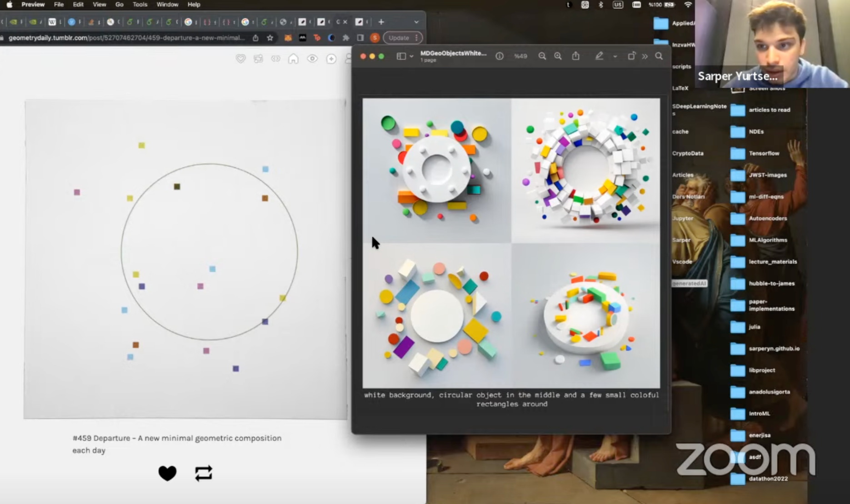Screen dimensions: 850x504
Task: Open a new Chrome tab with the plus
Action: click(381, 22)
